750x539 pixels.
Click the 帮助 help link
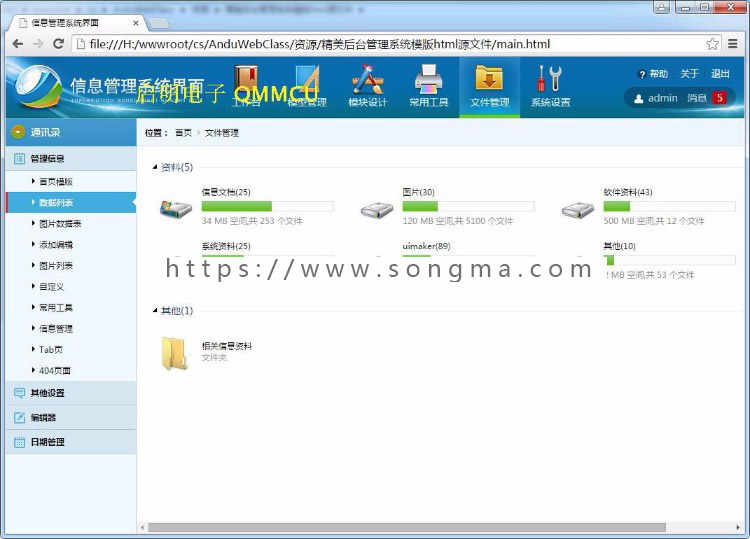click(x=658, y=74)
